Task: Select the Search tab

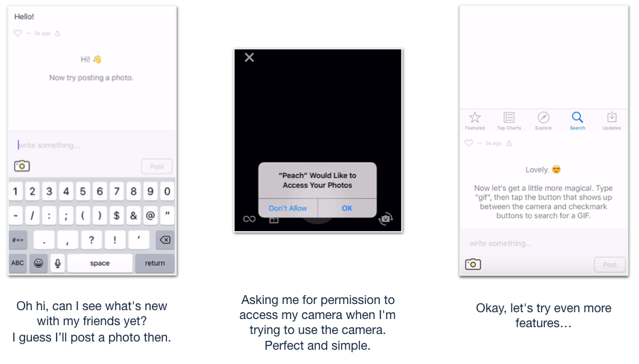Action: [578, 121]
